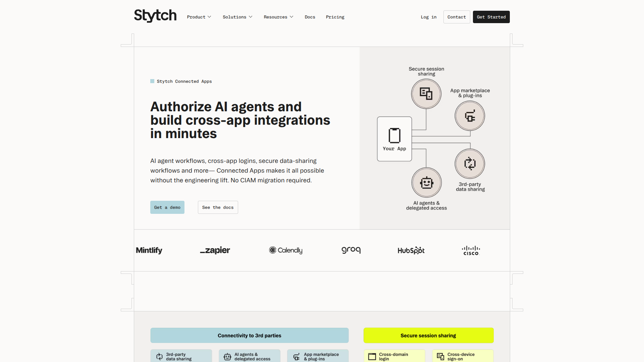Click the Secure session sharing diagram icon
This screenshot has height=362, width=644.
click(426, 94)
